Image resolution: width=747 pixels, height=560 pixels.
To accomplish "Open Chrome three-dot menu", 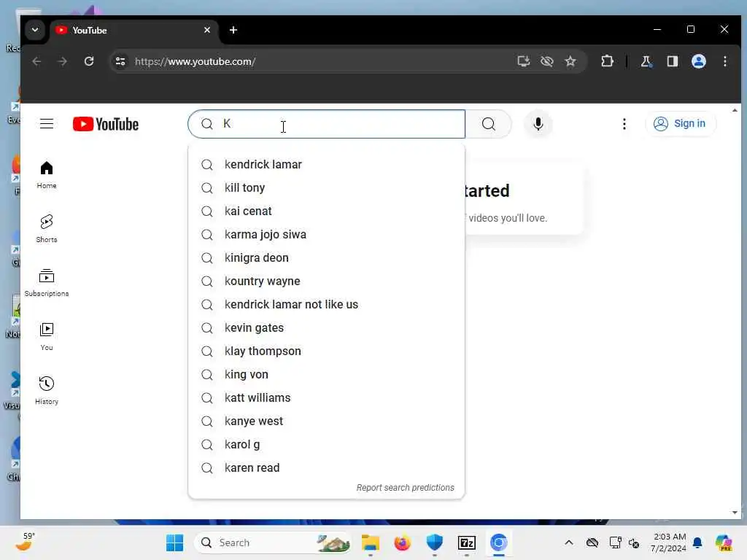I will tap(725, 61).
